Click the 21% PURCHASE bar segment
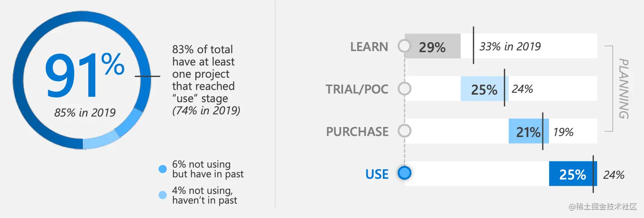The height and width of the screenshot is (218, 644). [529, 131]
